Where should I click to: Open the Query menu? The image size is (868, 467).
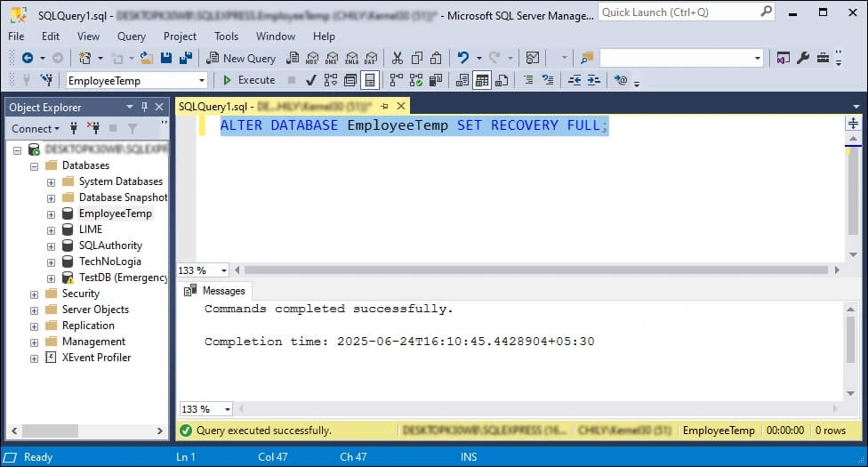(132, 36)
